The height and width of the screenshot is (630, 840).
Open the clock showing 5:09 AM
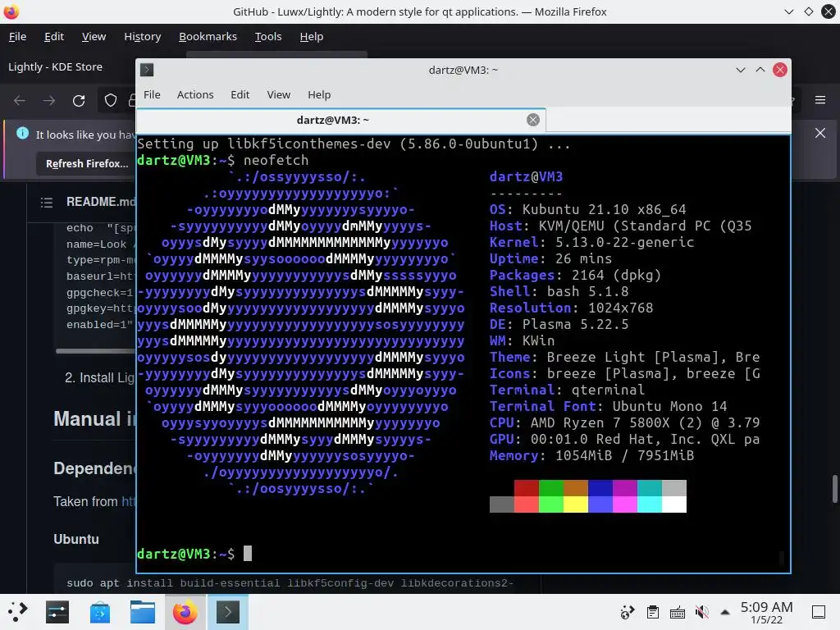(x=766, y=612)
